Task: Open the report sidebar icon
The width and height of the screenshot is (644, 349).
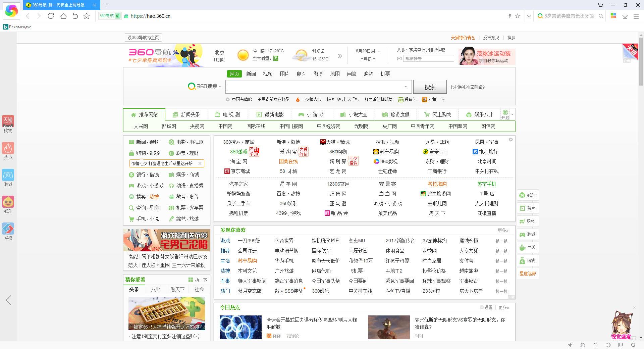Action: click(8, 231)
